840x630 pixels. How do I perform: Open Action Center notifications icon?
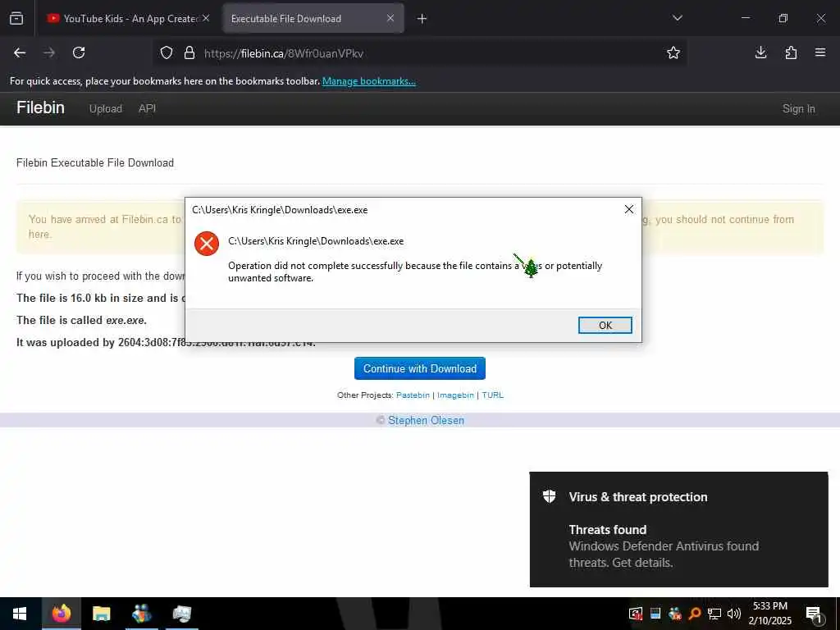coord(814,615)
